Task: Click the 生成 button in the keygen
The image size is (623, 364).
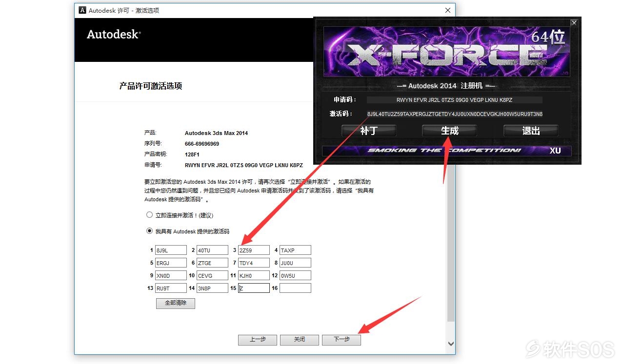Action: 449,130
